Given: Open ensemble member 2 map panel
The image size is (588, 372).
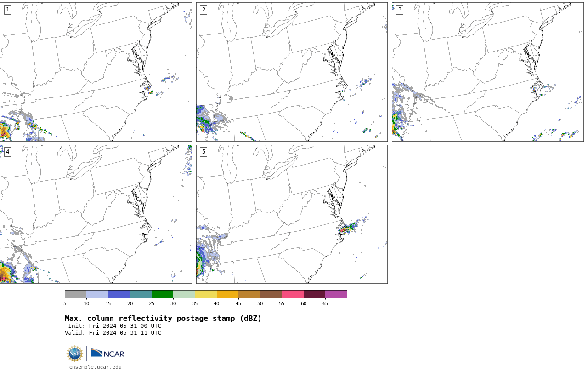Looking at the screenshot, I should [292, 72].
